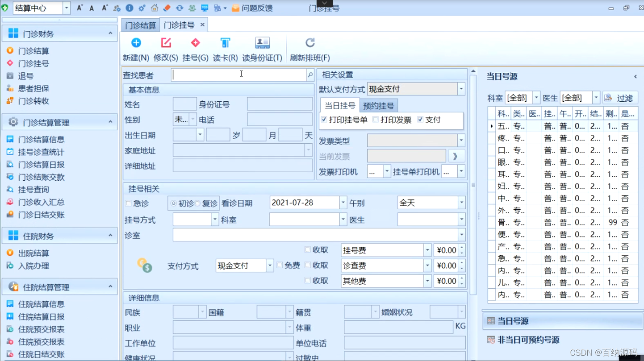
Task: Click the 刷新排班(F) refresh icon
Action: pyautogui.click(x=310, y=43)
